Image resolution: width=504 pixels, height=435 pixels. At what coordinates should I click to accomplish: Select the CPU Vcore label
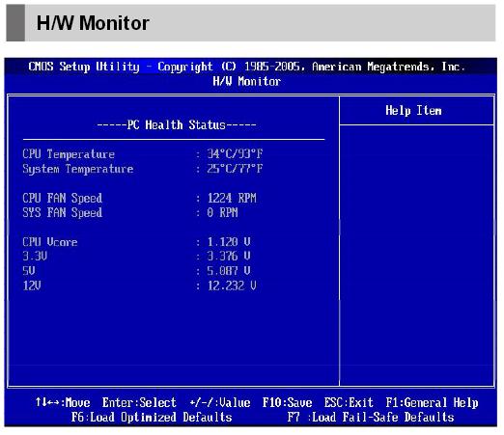pyautogui.click(x=50, y=242)
